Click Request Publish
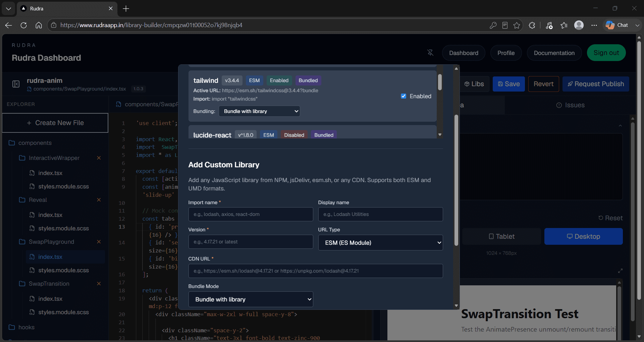 (x=596, y=84)
